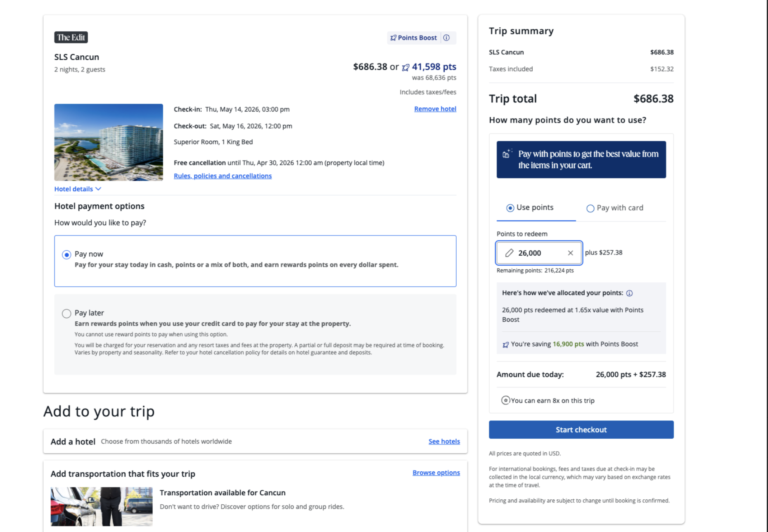The width and height of the screenshot is (768, 532).
Task: Click the Points Boost rocket badge
Action: pyautogui.click(x=414, y=38)
